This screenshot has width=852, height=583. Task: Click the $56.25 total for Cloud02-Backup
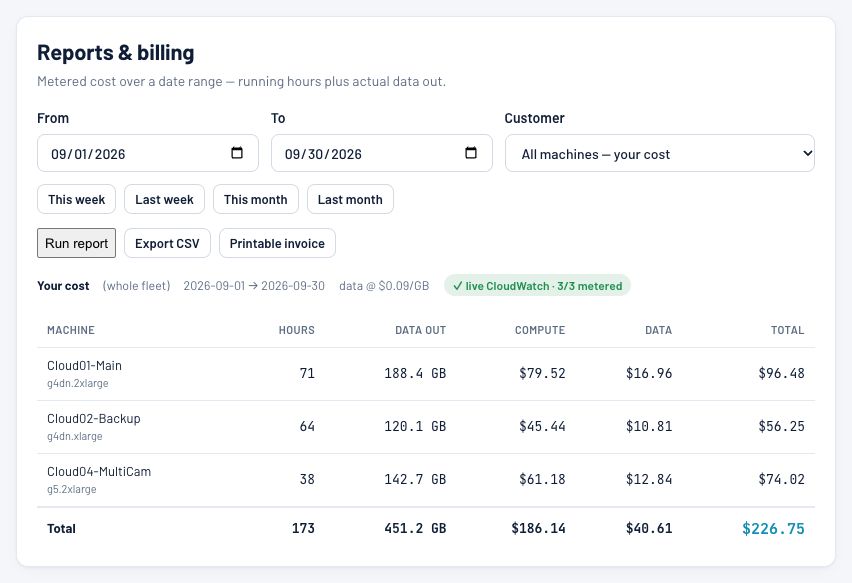pyautogui.click(x=781, y=427)
